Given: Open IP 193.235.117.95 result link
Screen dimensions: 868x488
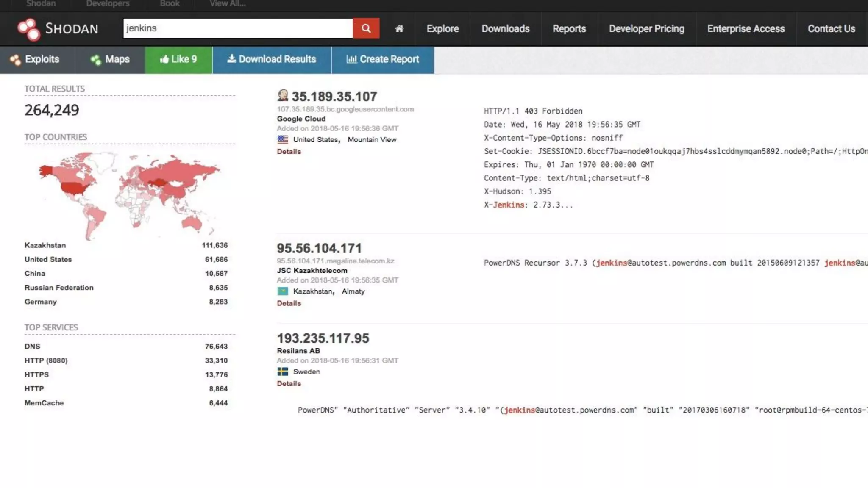Looking at the screenshot, I should coord(323,338).
